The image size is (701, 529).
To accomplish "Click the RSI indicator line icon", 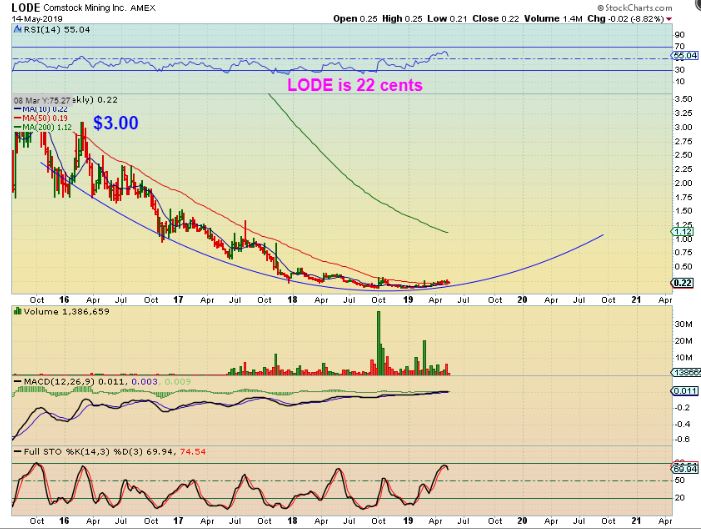I will pos(17,30).
